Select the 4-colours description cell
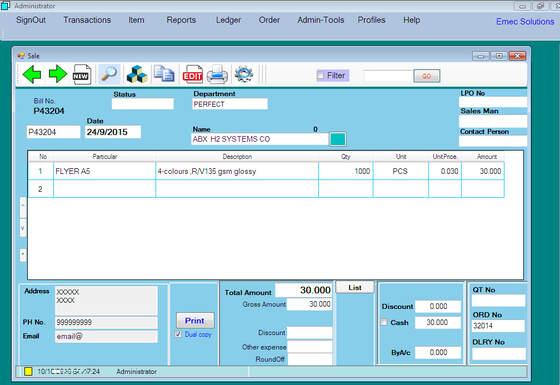Viewport: 560px width, 385px height. click(237, 171)
